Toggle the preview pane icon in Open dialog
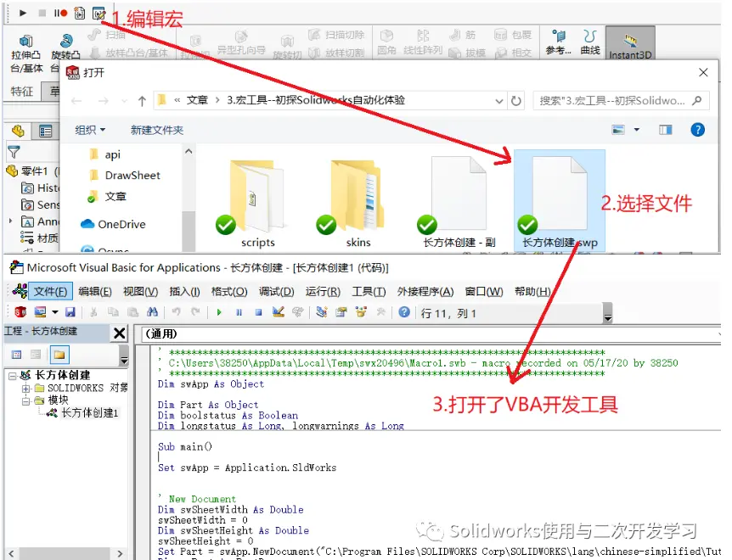The width and height of the screenshot is (732, 560). coord(665,130)
